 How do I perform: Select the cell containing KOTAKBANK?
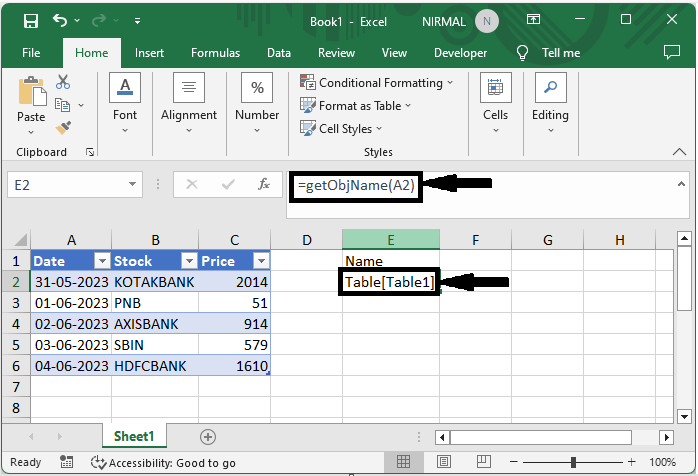(154, 282)
